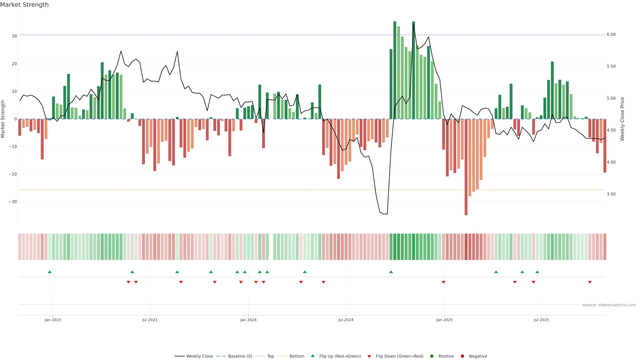644x362 pixels.
Task: Click the Weekly Close Price axis title
Action: 622,119
